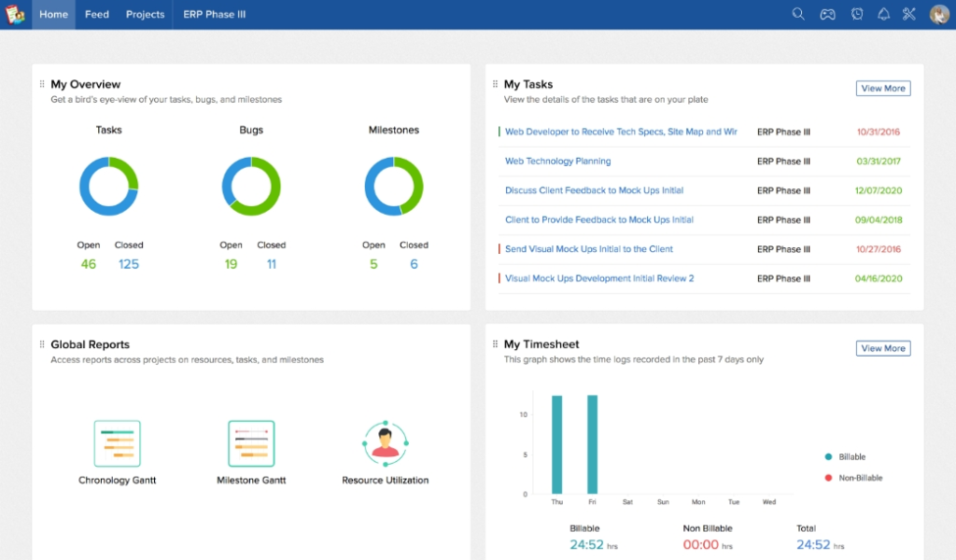Image resolution: width=956 pixels, height=560 pixels.
Task: Open the Projects tab
Action: click(x=145, y=14)
